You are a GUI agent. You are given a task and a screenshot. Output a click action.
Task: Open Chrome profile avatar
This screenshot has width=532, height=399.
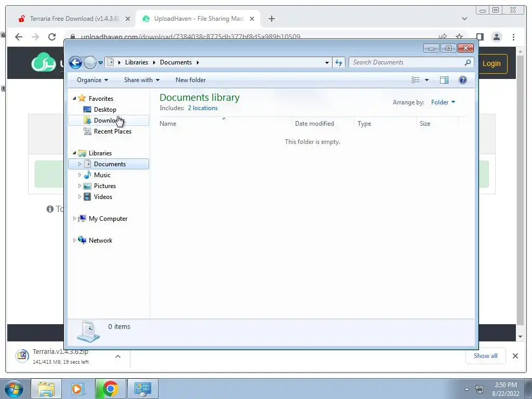point(496,37)
